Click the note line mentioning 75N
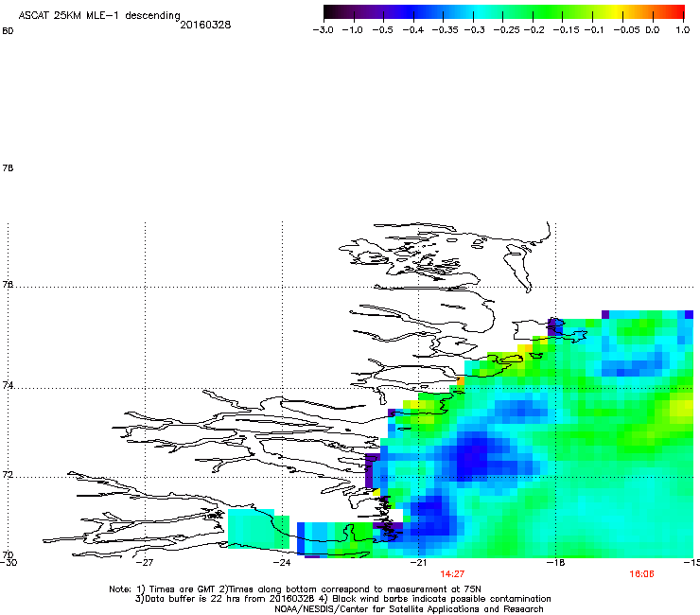The width and height of the screenshot is (700, 615). tap(295, 589)
